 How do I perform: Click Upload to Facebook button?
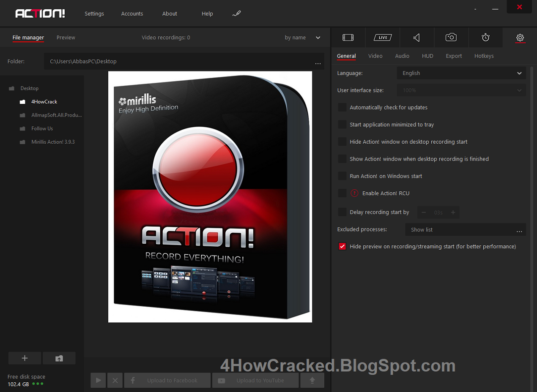(x=167, y=380)
